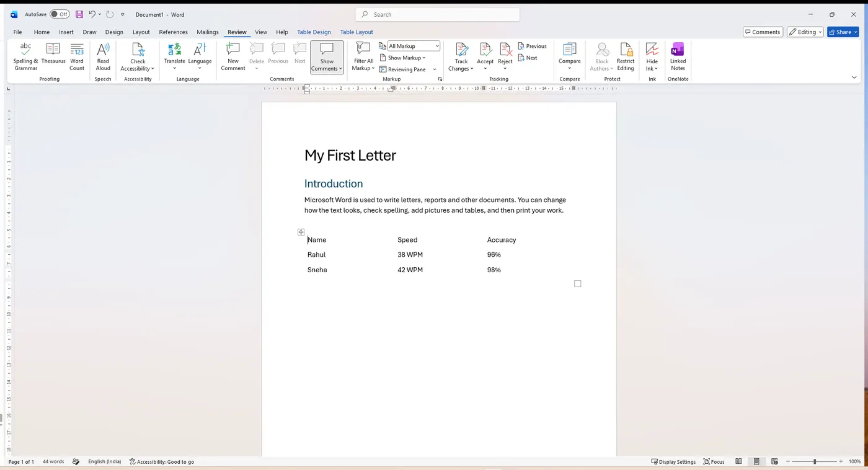Open the Comments pane button
Screen dimensions: 868x470
click(763, 32)
